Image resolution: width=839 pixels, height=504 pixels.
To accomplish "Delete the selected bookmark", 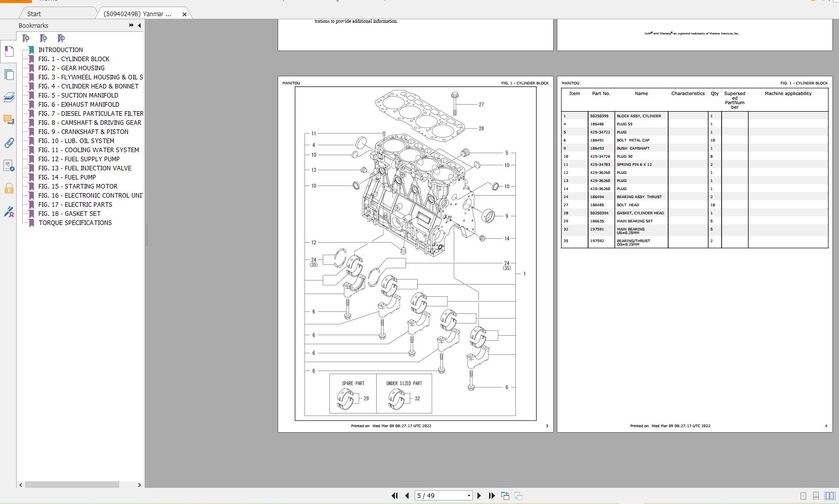I will click(27, 38).
